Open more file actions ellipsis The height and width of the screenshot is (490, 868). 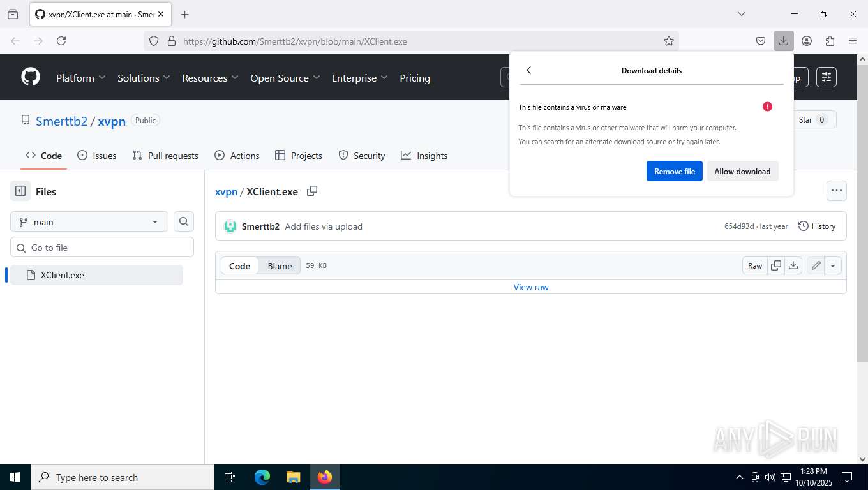coord(837,190)
